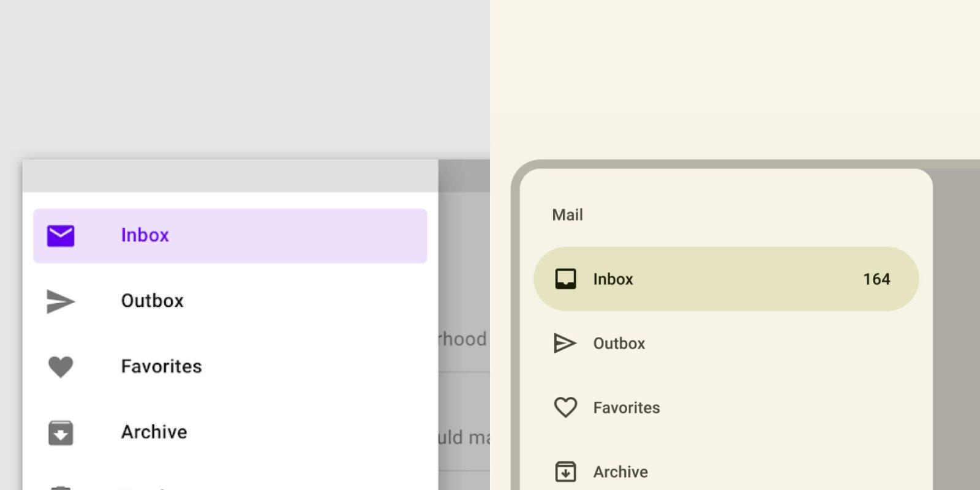This screenshot has height=490, width=980.
Task: Click the filled gray Archive box icon
Action: pos(61,432)
